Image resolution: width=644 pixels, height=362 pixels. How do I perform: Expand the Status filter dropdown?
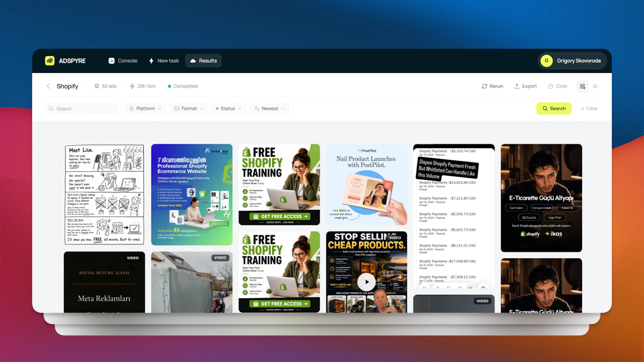point(229,109)
